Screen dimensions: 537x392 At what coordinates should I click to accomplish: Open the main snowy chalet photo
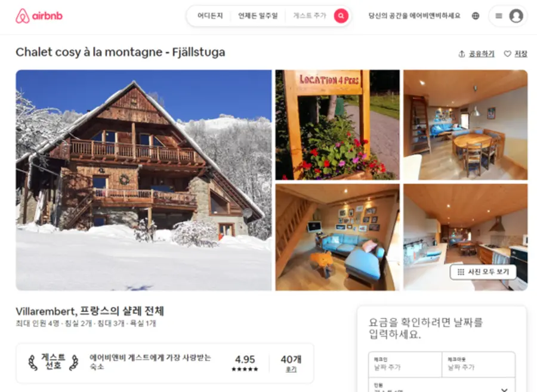(x=144, y=180)
